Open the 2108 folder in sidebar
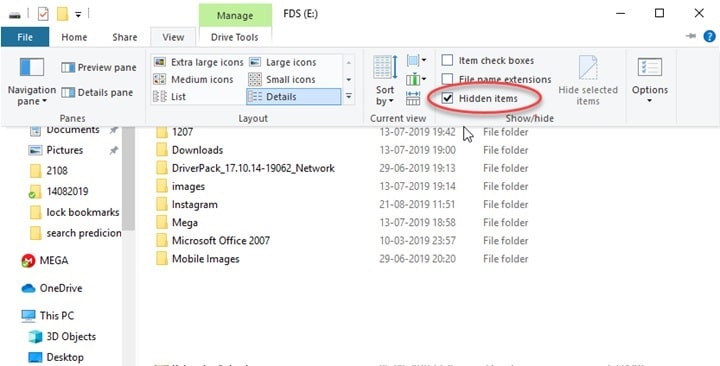The width and height of the screenshot is (720, 366). 57,171
